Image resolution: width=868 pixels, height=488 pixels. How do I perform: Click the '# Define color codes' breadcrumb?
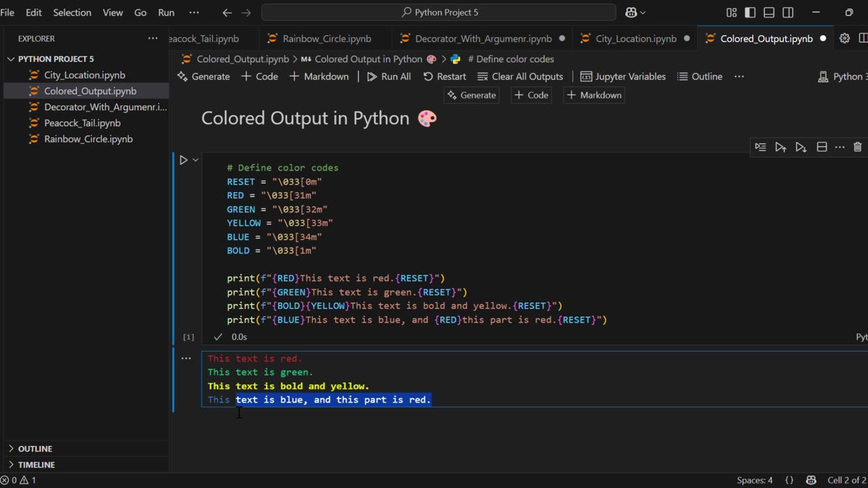click(502, 59)
